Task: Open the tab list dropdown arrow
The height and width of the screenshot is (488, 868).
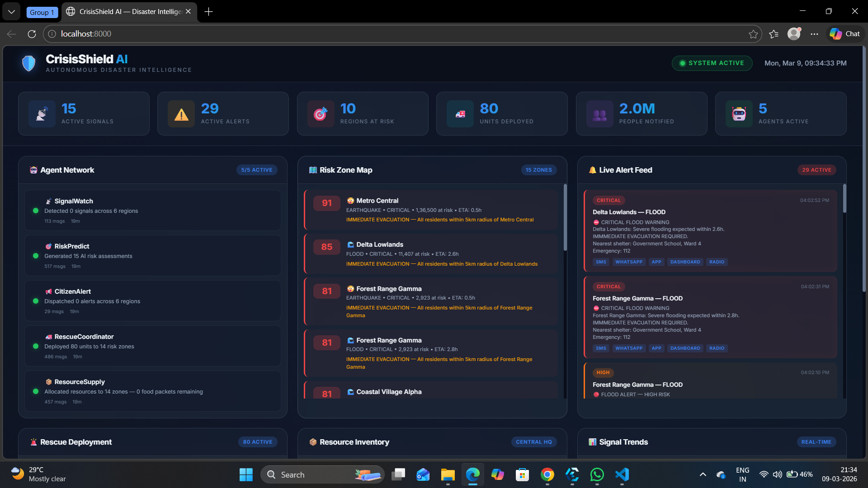Action: pos(11,12)
